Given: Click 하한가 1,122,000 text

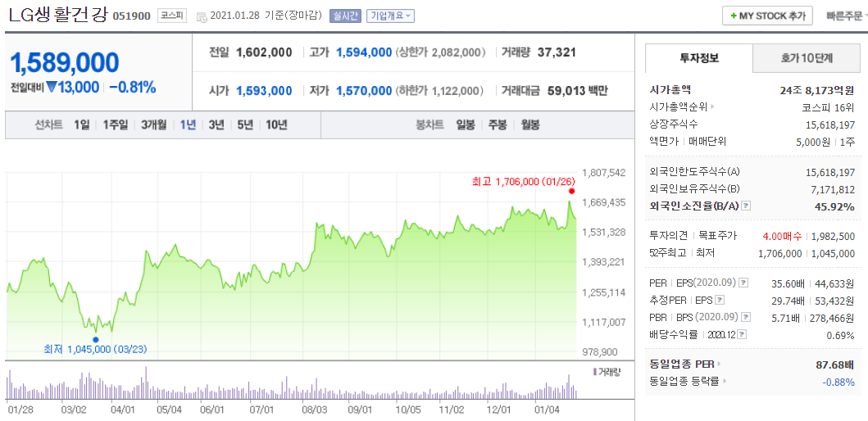Looking at the screenshot, I should 440,91.
